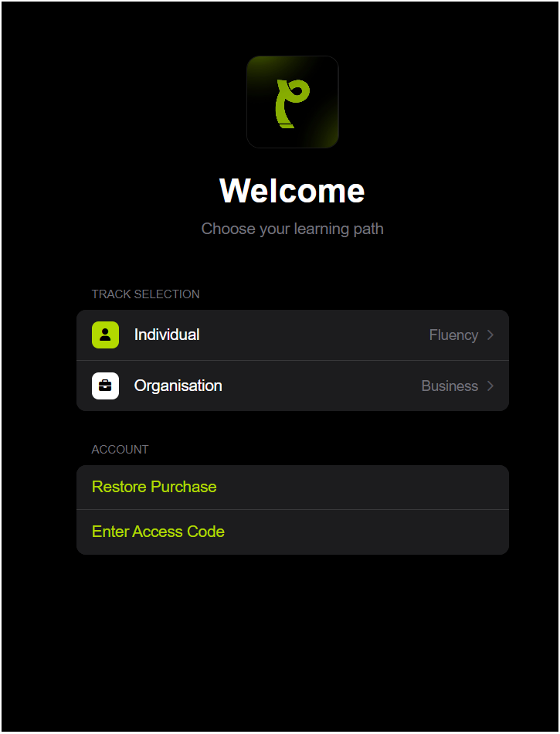Click the green person icon for Individual

tap(105, 335)
